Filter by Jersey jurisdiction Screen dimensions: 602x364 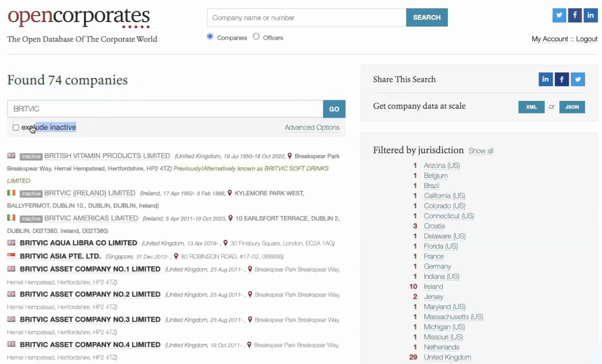click(433, 297)
